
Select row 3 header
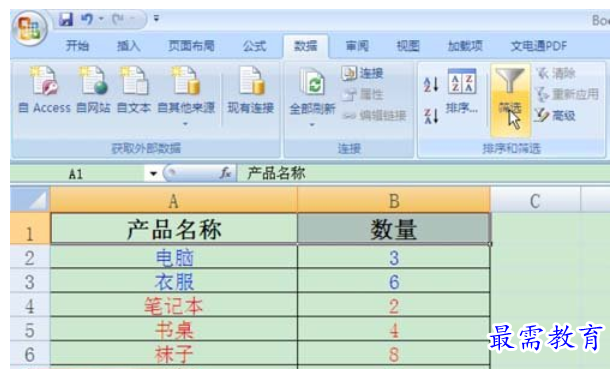click(30, 281)
